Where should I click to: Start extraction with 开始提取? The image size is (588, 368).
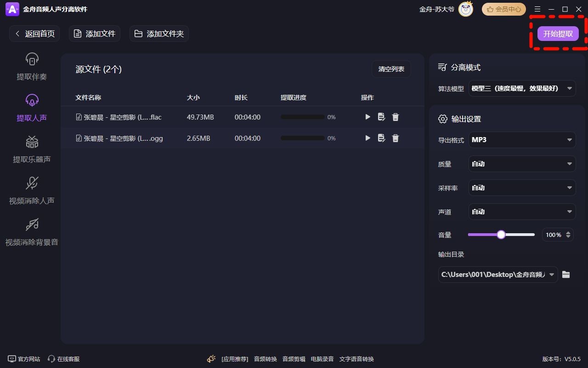pos(558,34)
